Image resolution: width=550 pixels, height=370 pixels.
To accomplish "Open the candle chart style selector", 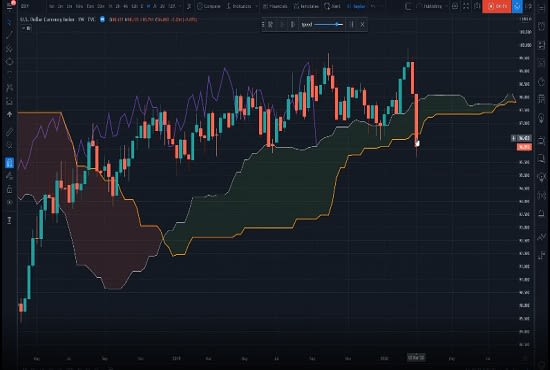I will (189, 6).
